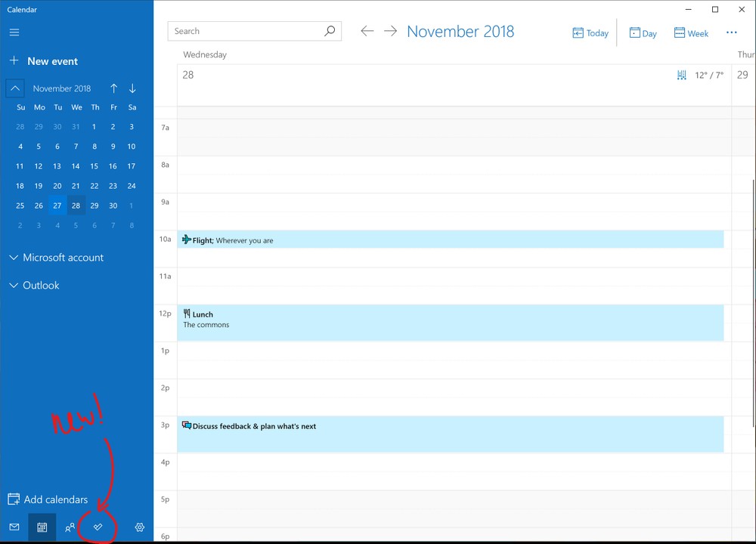Image resolution: width=756 pixels, height=544 pixels.
Task: Click the search magnifier icon
Action: pyautogui.click(x=330, y=31)
